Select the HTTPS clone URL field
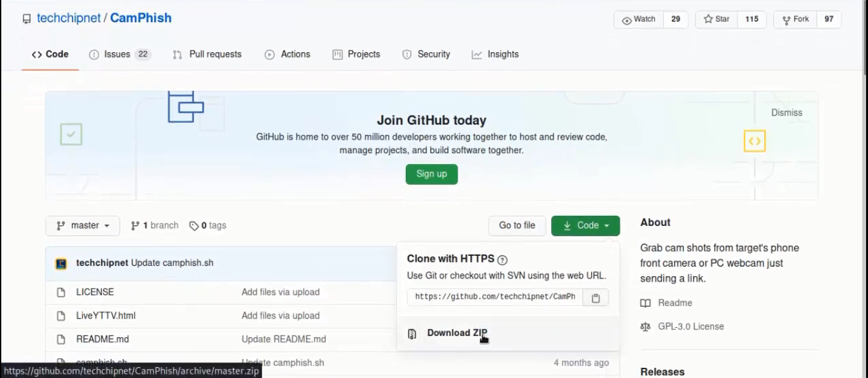Image resolution: width=868 pixels, height=378 pixels. coord(494,297)
